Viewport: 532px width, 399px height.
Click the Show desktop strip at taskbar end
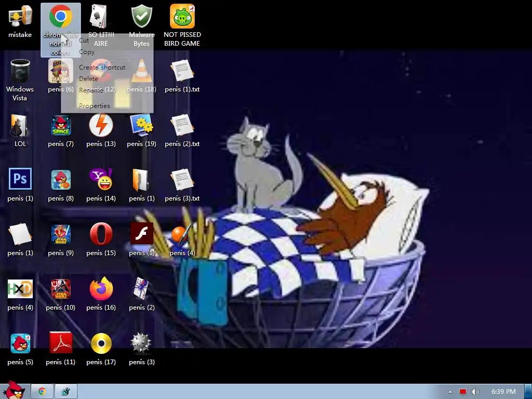click(x=528, y=392)
